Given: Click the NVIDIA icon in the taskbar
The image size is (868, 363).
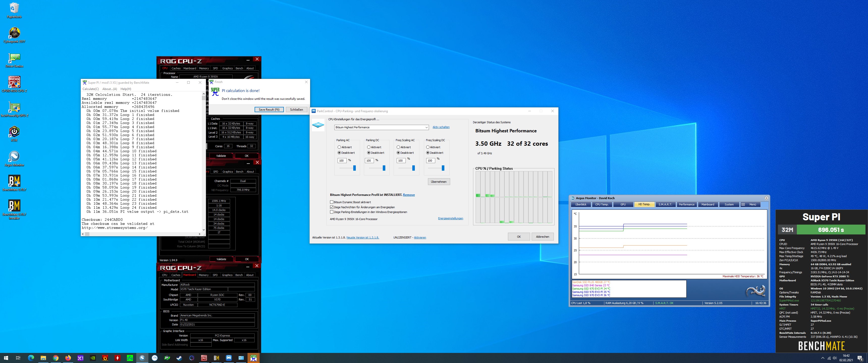Looking at the screenshot, I should pyautogui.click(x=93, y=358).
